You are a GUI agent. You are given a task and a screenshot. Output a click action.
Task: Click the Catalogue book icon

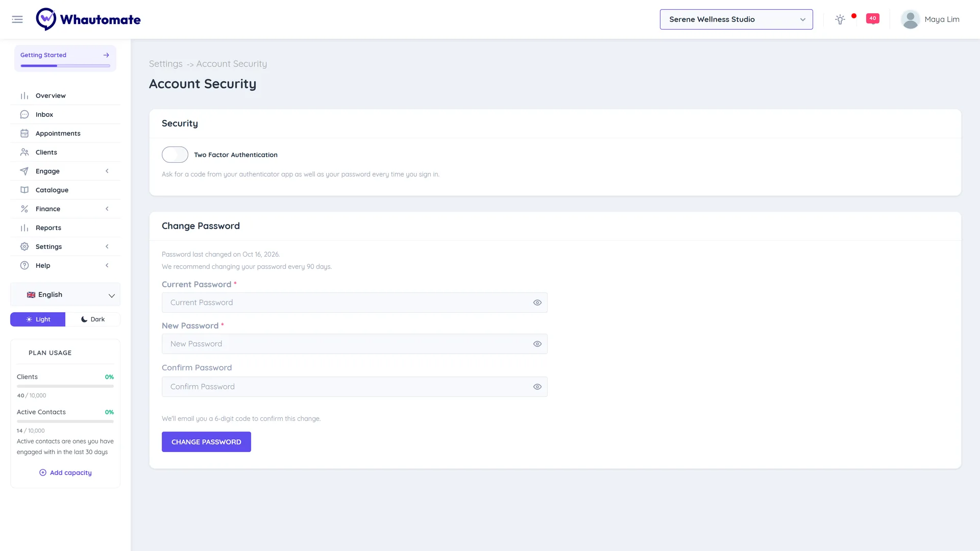click(x=24, y=190)
